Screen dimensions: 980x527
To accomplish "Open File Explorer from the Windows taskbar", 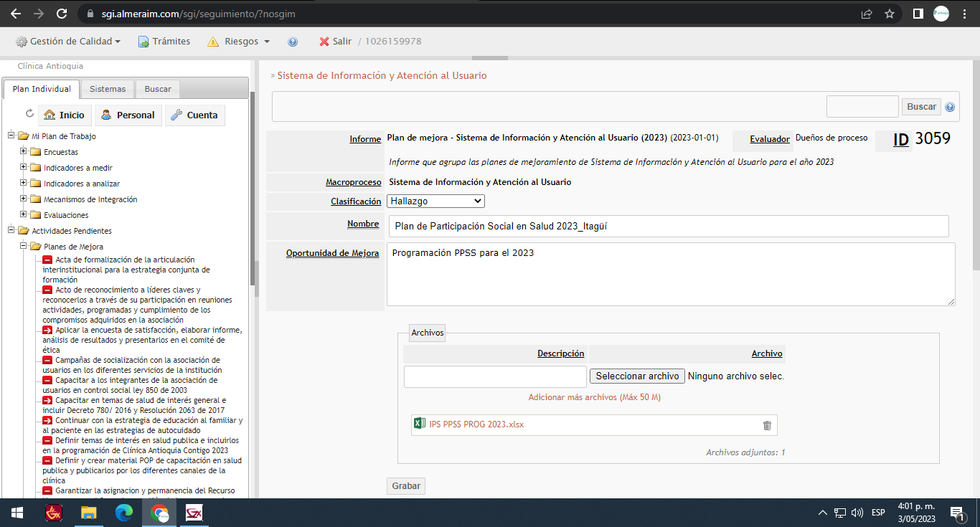I will (88, 512).
